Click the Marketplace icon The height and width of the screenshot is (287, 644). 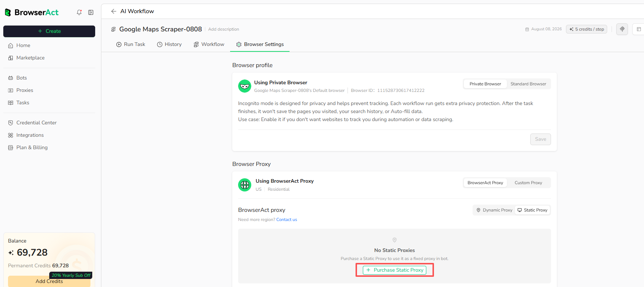click(x=11, y=58)
